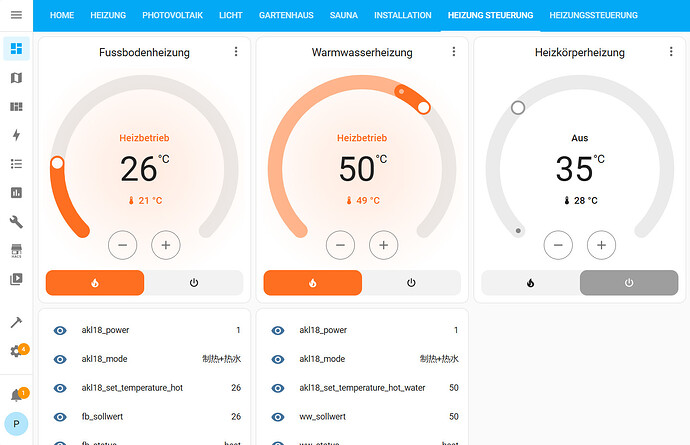Open Developer tools hammer icon

[x=16, y=322]
